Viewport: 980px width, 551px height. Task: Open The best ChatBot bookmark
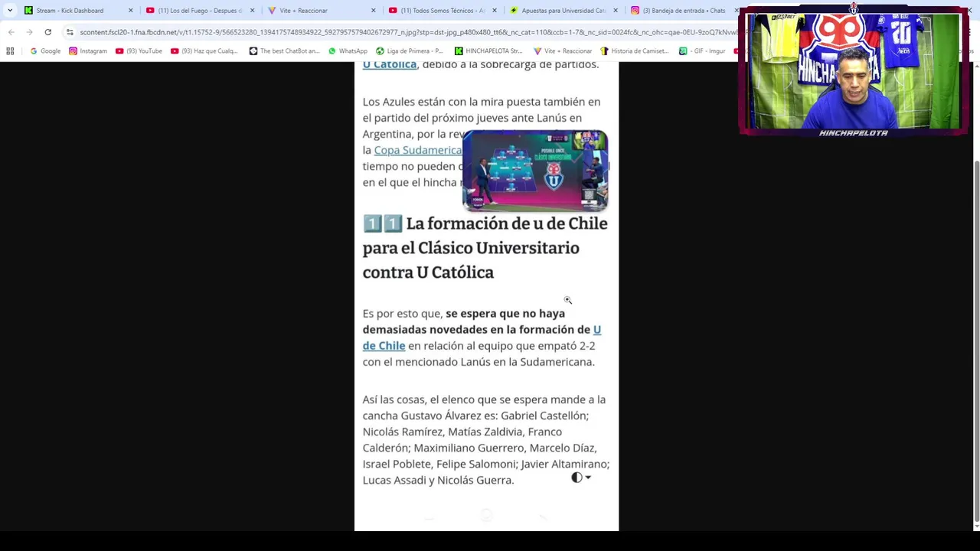tap(284, 51)
